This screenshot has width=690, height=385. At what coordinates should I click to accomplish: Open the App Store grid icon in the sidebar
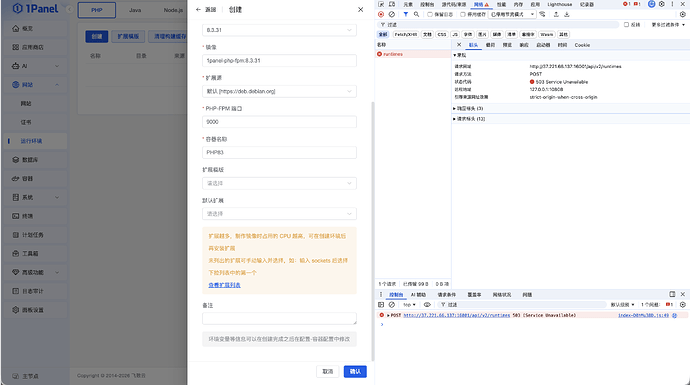tap(16, 47)
